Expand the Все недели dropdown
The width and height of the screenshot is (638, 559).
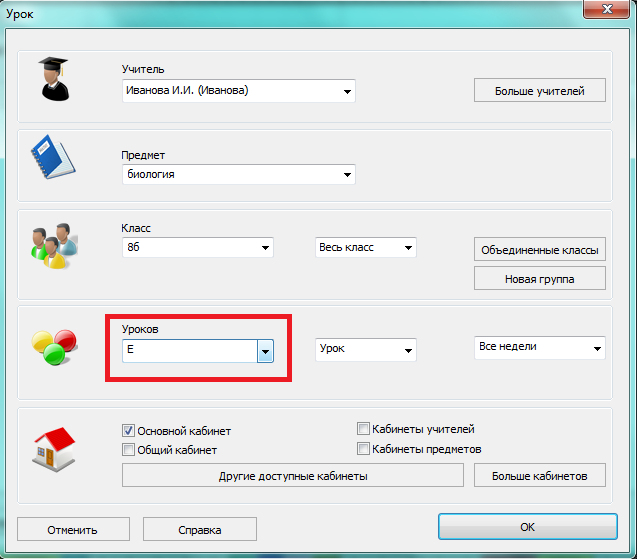pos(597,348)
